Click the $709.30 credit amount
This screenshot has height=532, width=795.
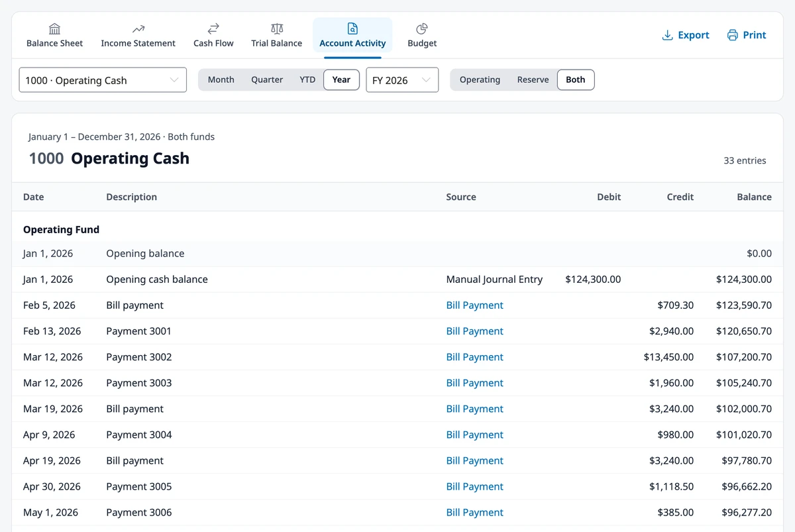tap(675, 305)
